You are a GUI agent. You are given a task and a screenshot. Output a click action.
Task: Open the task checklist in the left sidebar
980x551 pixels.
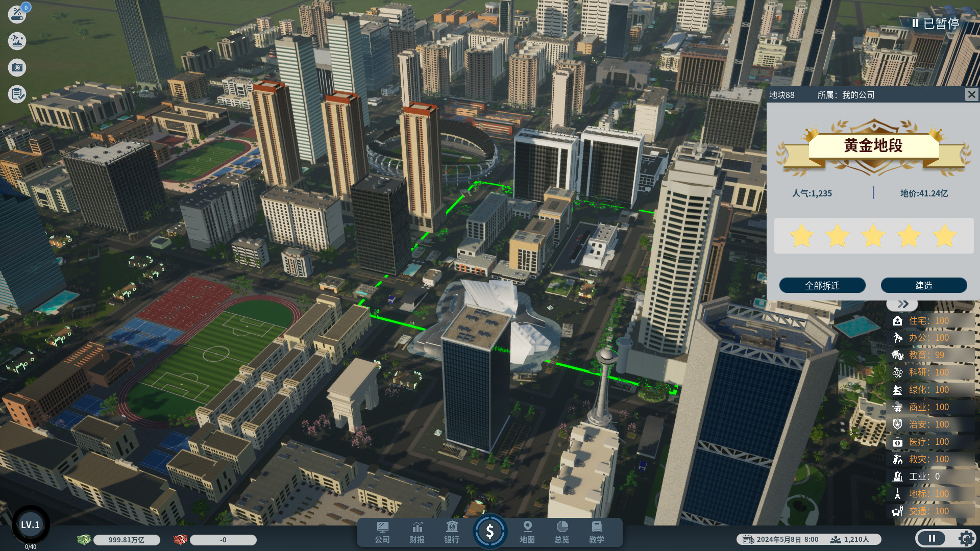(17, 94)
